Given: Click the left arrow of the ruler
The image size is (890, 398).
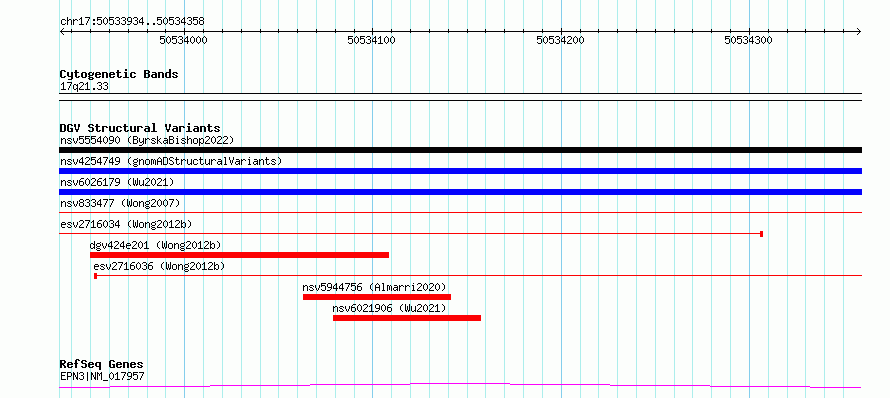Looking at the screenshot, I should 63,31.
